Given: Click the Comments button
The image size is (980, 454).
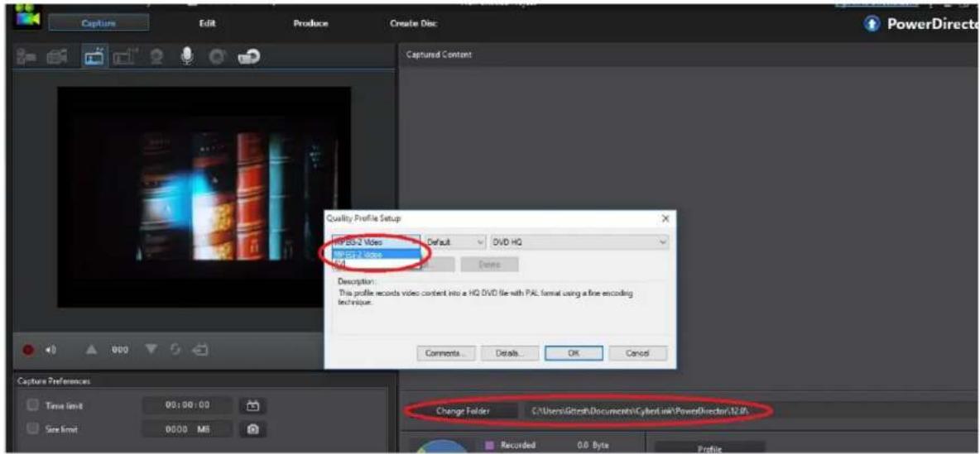Looking at the screenshot, I should click(x=445, y=353).
